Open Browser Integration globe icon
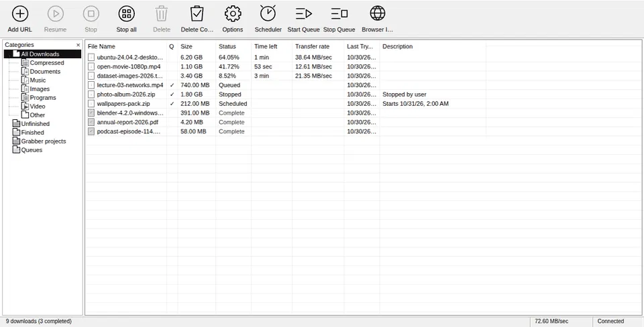Image resolution: width=644 pixels, height=327 pixels. [x=378, y=13]
